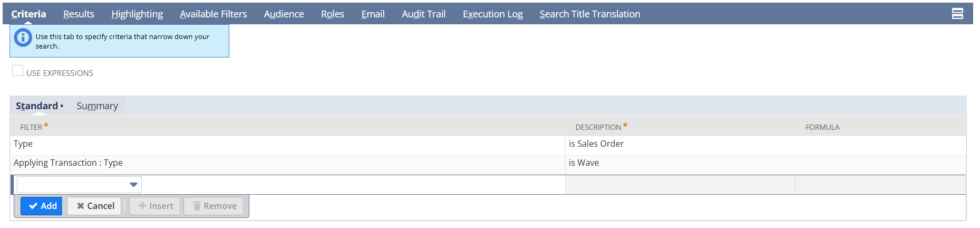Open the Roles tab
Screen dimensions: 980x228
pos(332,14)
